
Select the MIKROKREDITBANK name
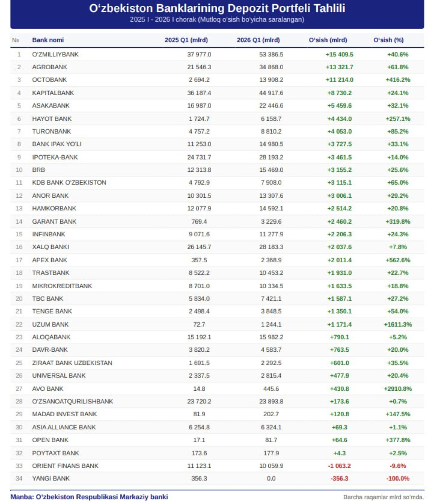tap(62, 286)
